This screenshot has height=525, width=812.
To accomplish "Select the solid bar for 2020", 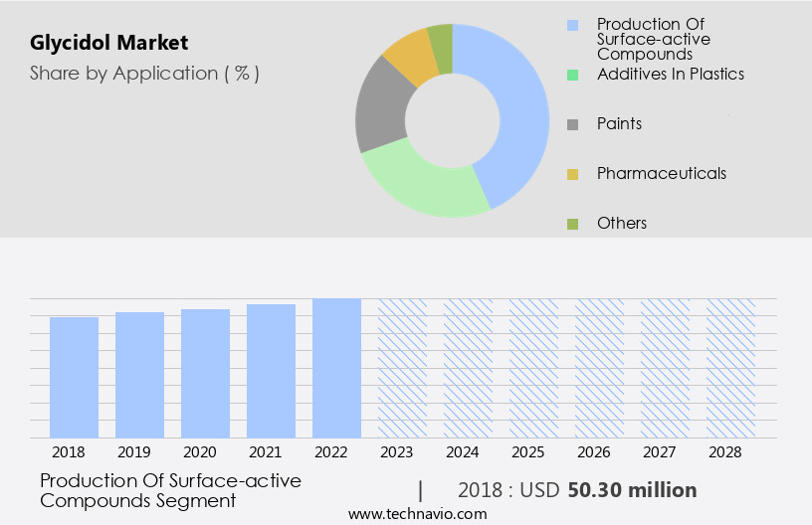I will pos(206,373).
